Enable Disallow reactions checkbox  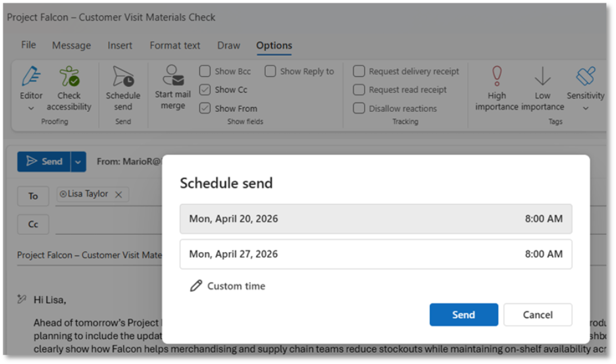coord(359,108)
